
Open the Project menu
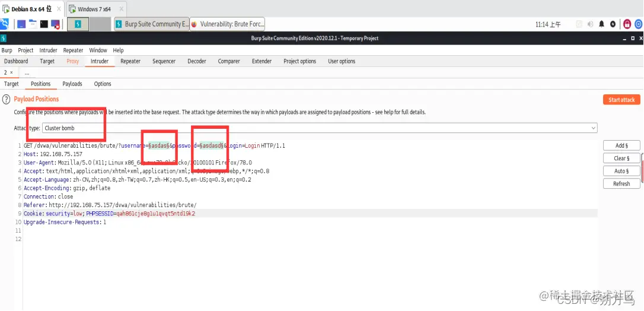click(x=25, y=50)
